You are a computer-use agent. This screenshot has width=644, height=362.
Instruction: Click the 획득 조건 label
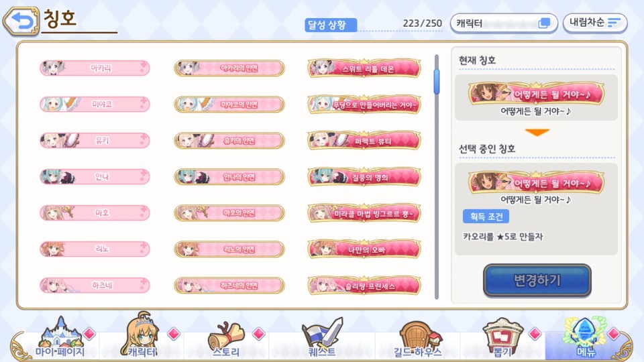tap(486, 217)
